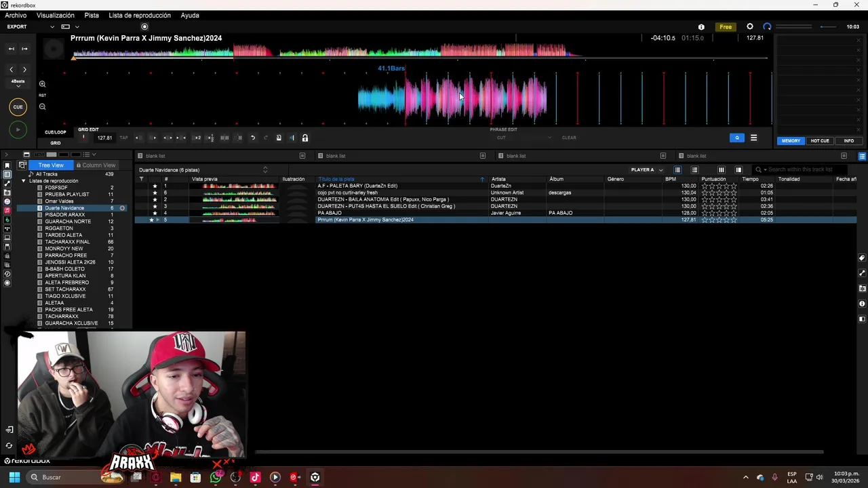This screenshot has height=488, width=868.
Task: Switch browser to Column View
Action: click(96, 165)
